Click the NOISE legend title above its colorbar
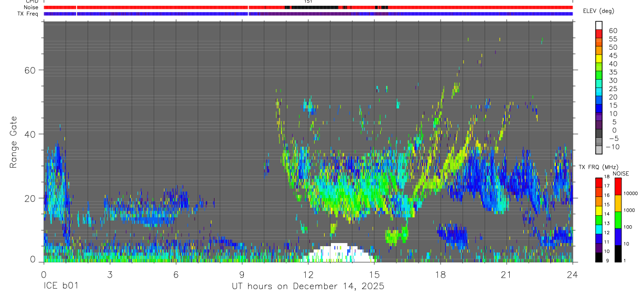The image size is (644, 297). click(x=621, y=173)
